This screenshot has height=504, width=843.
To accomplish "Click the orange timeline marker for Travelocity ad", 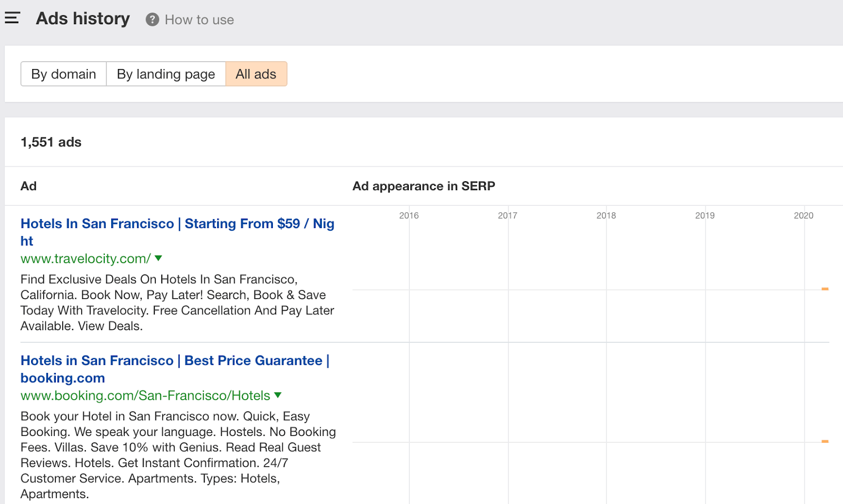I will 825,289.
